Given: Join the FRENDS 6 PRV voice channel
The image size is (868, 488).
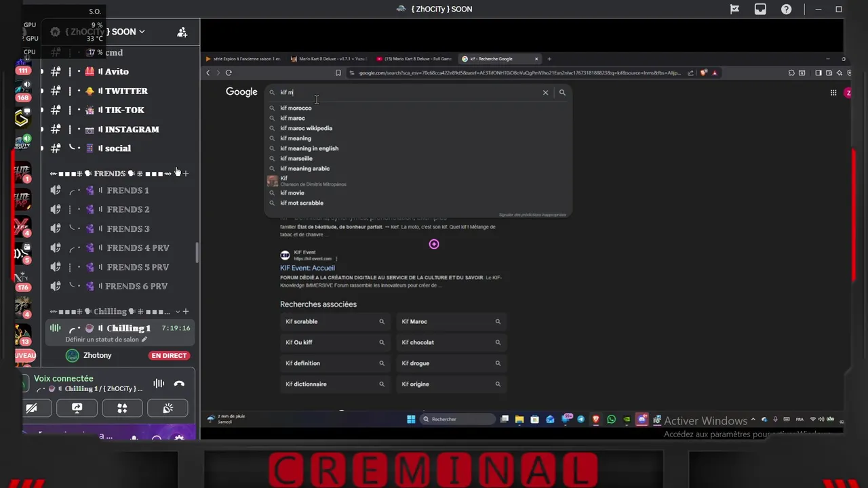Looking at the screenshot, I should (x=119, y=286).
